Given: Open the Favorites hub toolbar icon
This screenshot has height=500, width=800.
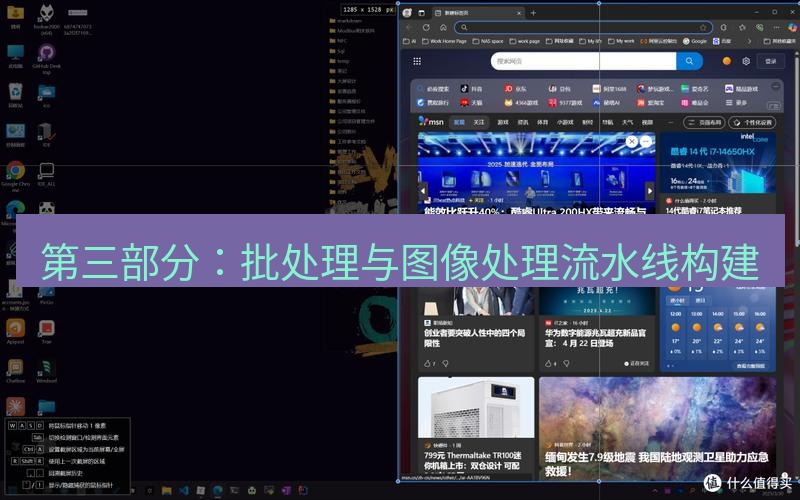Looking at the screenshot, I should pyautogui.click(x=742, y=27).
